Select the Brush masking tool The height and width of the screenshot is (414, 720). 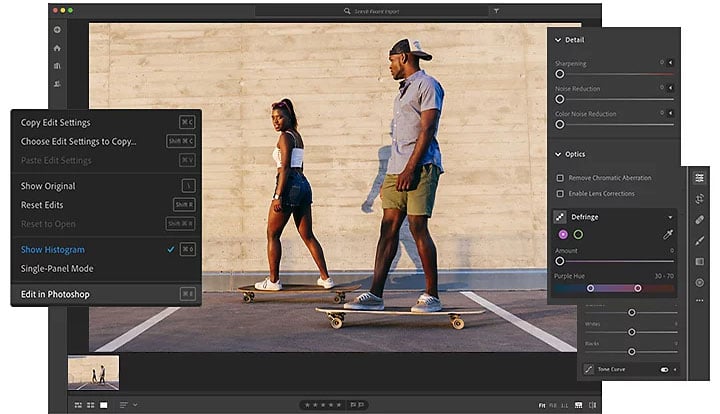699,240
